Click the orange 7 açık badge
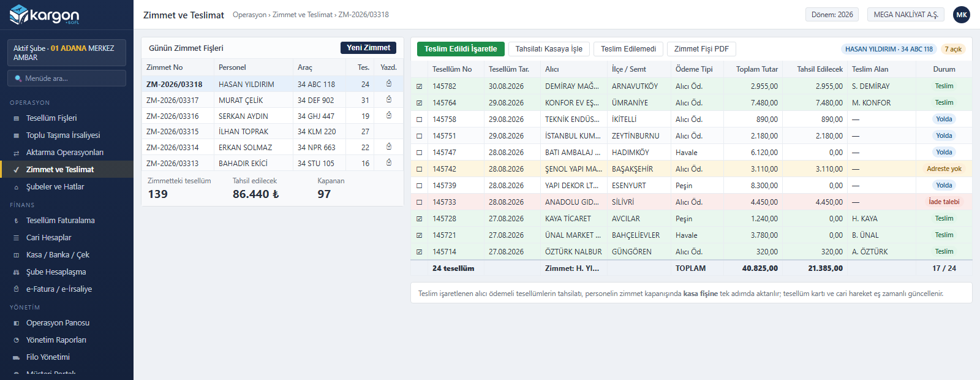Image resolution: width=980 pixels, height=380 pixels. coord(953,49)
